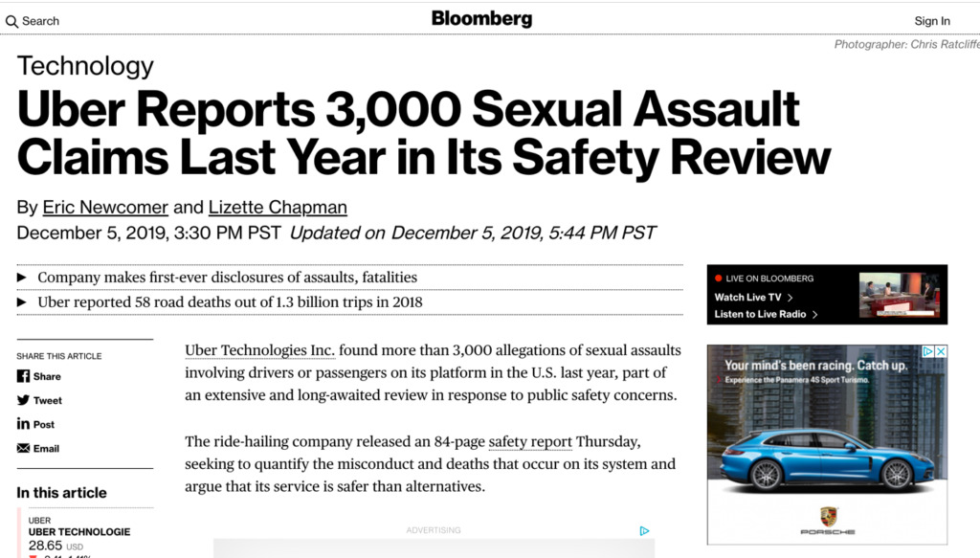Select the LinkedIn Post icon
The width and height of the screenshot is (980, 558).
tap(22, 424)
